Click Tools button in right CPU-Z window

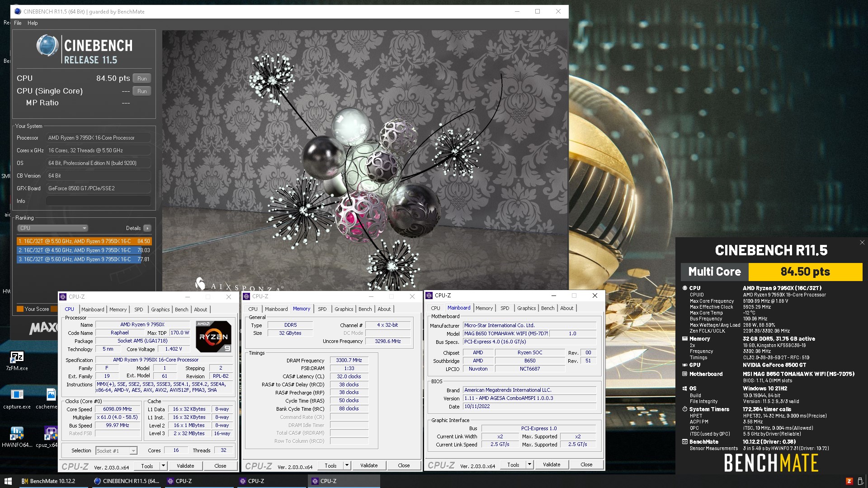pos(513,465)
